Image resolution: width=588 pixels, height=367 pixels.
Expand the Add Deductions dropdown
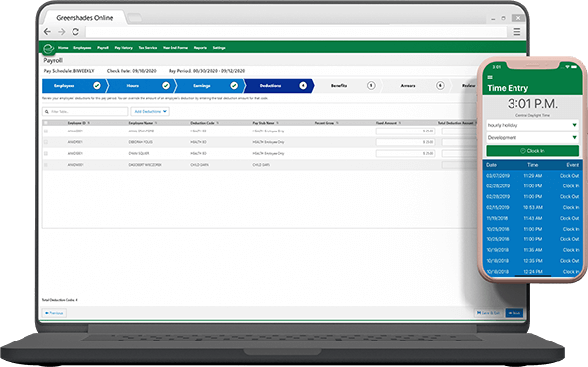click(150, 112)
